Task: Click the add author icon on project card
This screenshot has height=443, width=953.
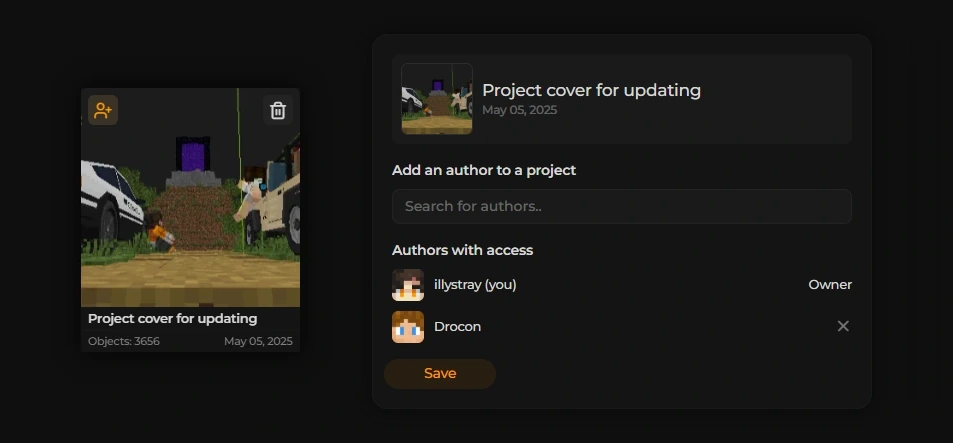Action: 103,110
